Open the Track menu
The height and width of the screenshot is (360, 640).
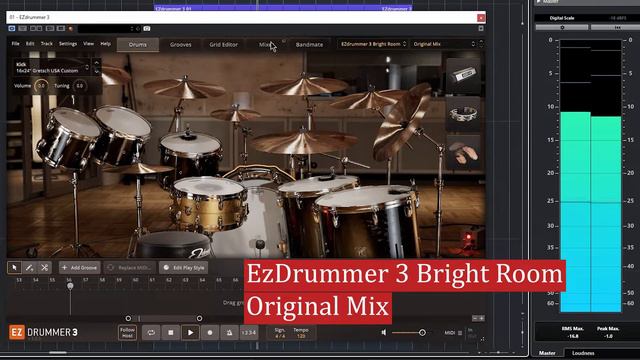pyautogui.click(x=47, y=44)
